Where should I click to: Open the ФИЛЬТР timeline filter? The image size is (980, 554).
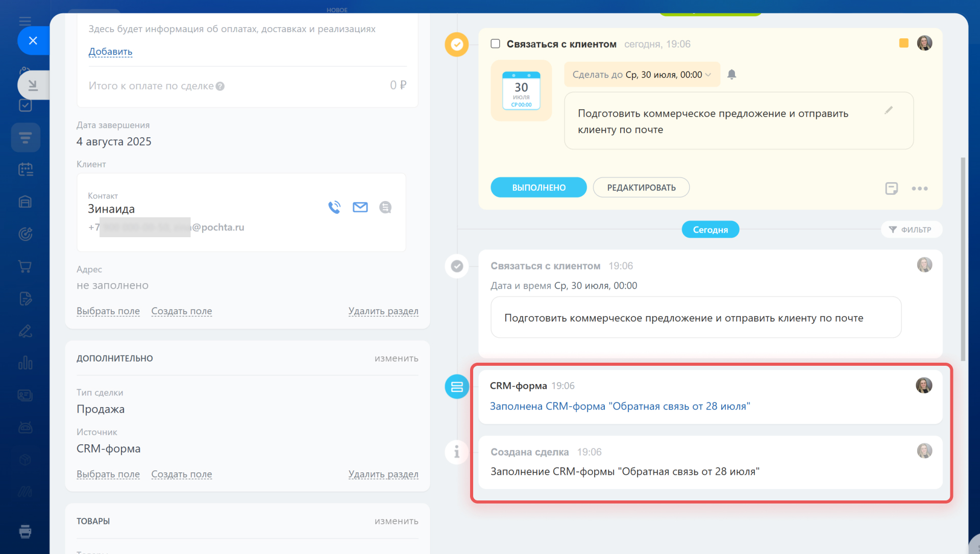pos(911,230)
